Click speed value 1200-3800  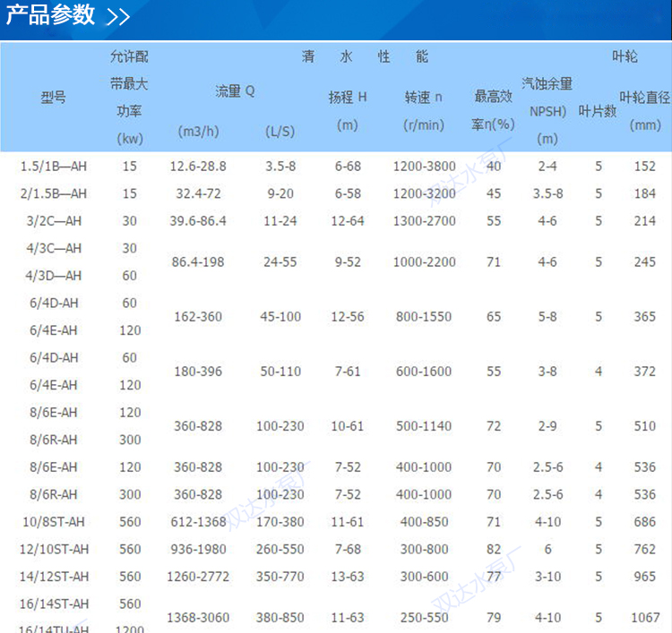tap(425, 167)
